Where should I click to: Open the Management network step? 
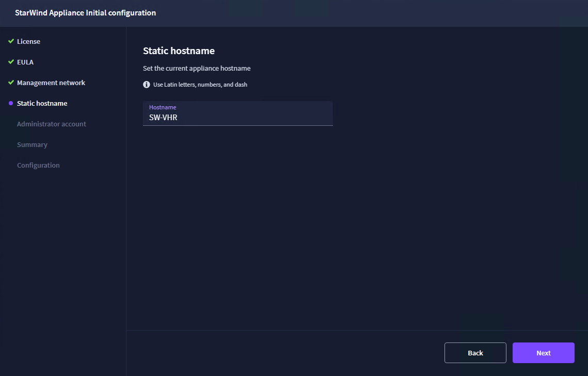tap(51, 83)
